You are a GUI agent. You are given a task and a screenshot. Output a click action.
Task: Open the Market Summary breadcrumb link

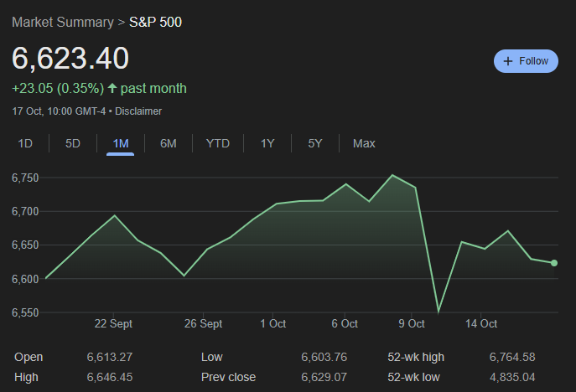coord(63,23)
